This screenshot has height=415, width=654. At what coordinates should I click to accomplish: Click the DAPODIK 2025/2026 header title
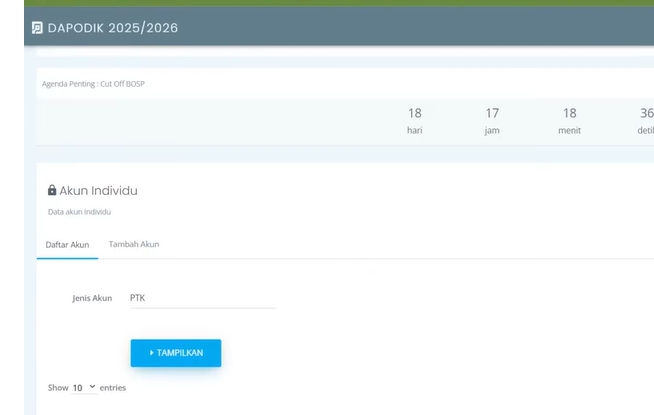click(x=113, y=28)
